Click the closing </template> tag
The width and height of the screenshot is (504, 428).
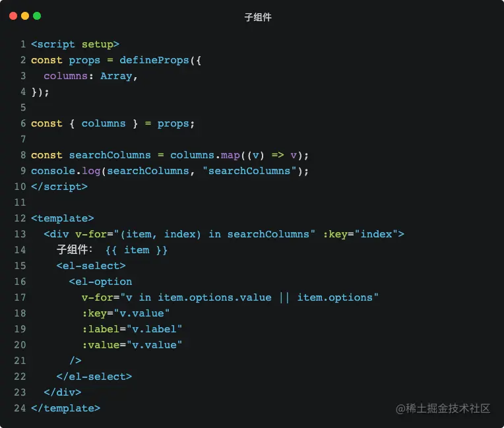coord(66,408)
